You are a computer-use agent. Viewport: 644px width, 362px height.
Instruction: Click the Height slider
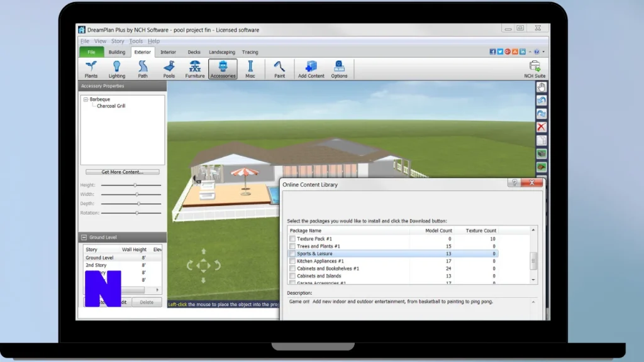point(131,185)
